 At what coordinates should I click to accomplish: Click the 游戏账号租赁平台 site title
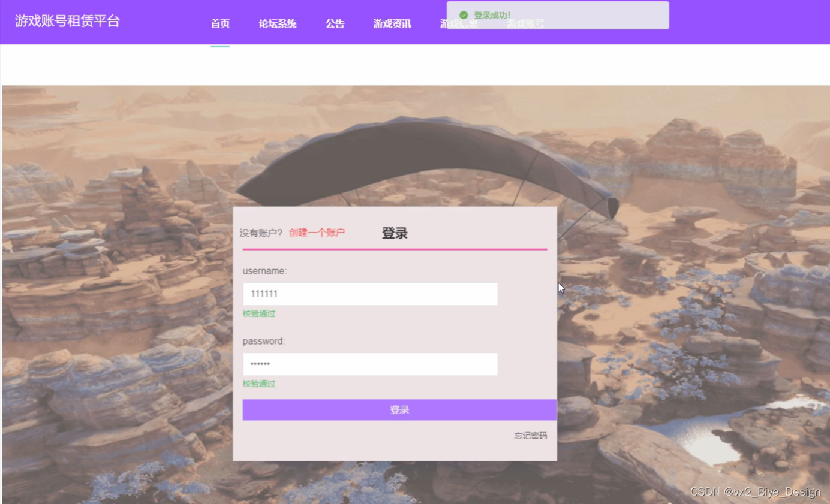click(67, 22)
